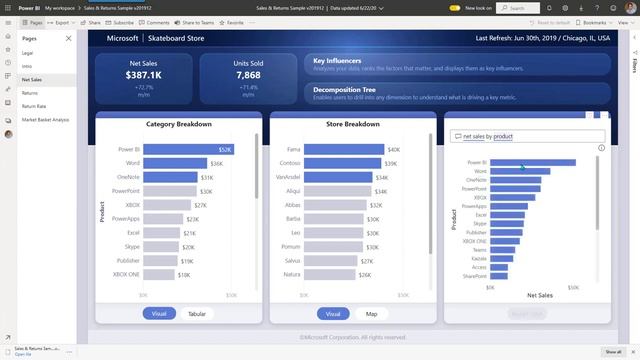Click Share to Teams
The width and height of the screenshot is (640, 360).
coord(194,23)
